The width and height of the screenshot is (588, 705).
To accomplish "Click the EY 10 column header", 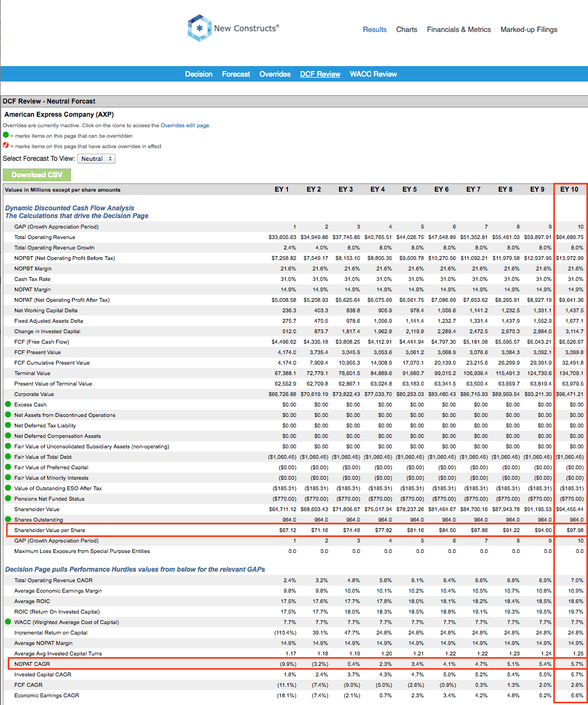I will (569, 189).
